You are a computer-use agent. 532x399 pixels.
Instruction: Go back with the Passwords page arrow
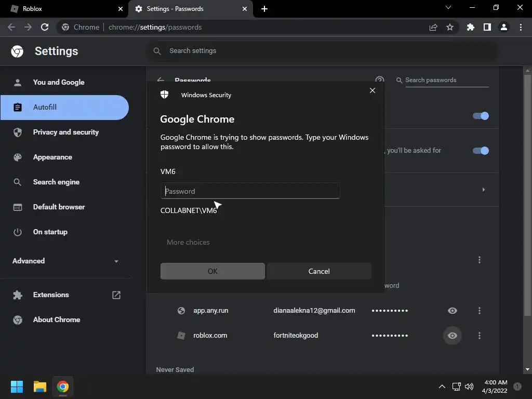pos(161,80)
